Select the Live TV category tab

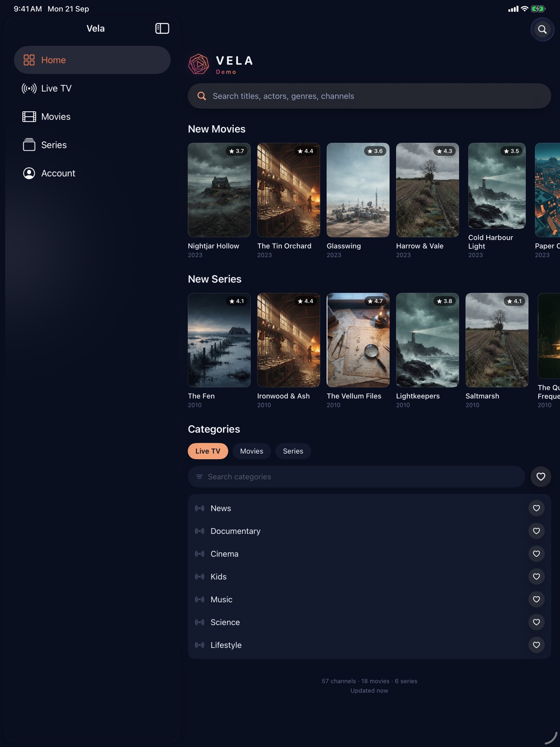(208, 451)
